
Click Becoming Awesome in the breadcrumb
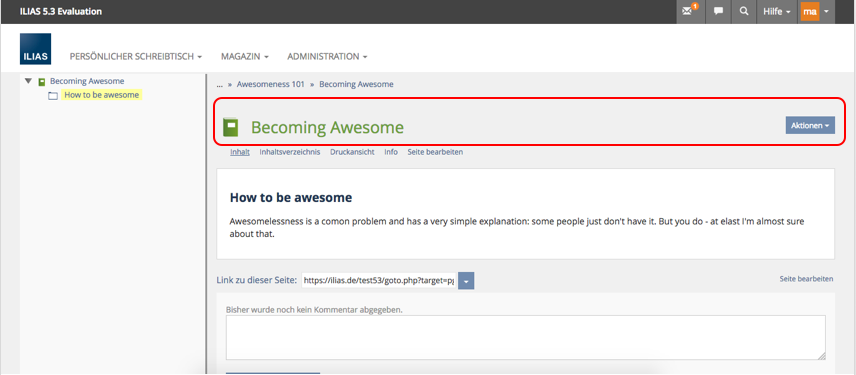356,84
